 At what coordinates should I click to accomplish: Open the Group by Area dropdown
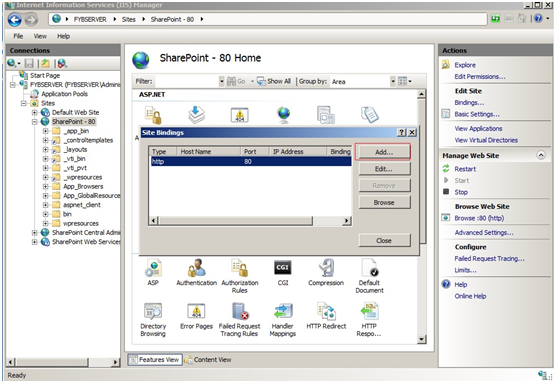click(393, 81)
